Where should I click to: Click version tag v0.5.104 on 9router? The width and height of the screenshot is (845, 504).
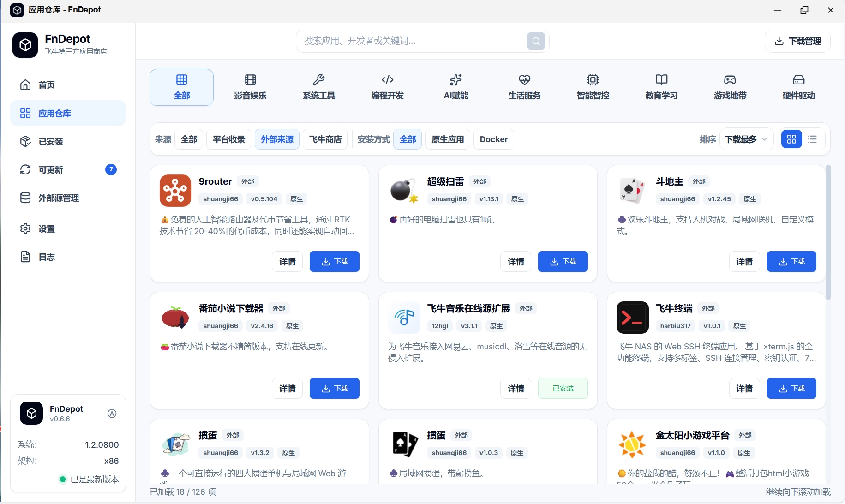coord(264,199)
